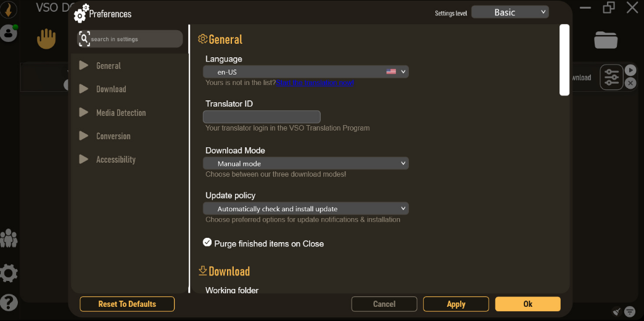The image size is (644, 321).
Task: Click the Apply button
Action: [456, 304]
